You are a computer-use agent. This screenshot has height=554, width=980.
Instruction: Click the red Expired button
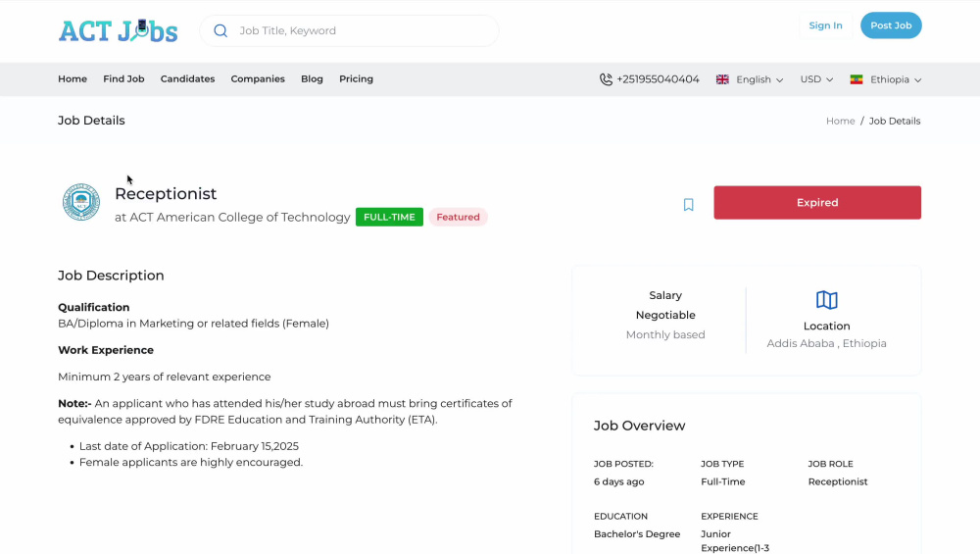pyautogui.click(x=817, y=203)
